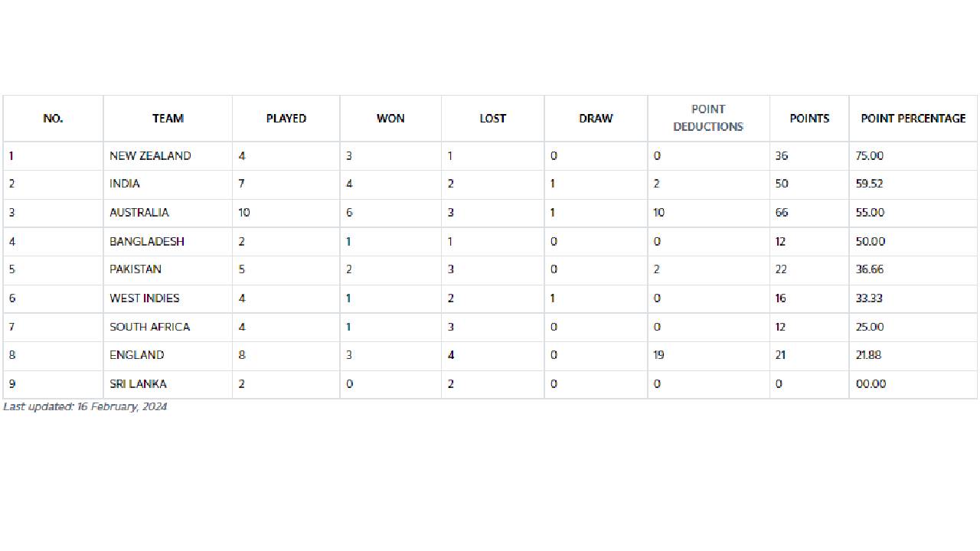Select England's 19 point deductions cell
The height and width of the screenshot is (551, 980).
pos(659,355)
